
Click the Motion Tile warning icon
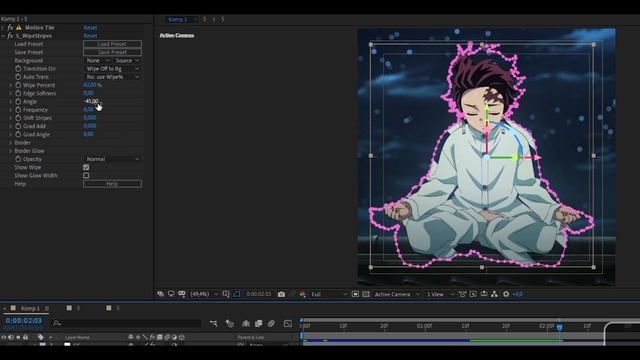19,27
